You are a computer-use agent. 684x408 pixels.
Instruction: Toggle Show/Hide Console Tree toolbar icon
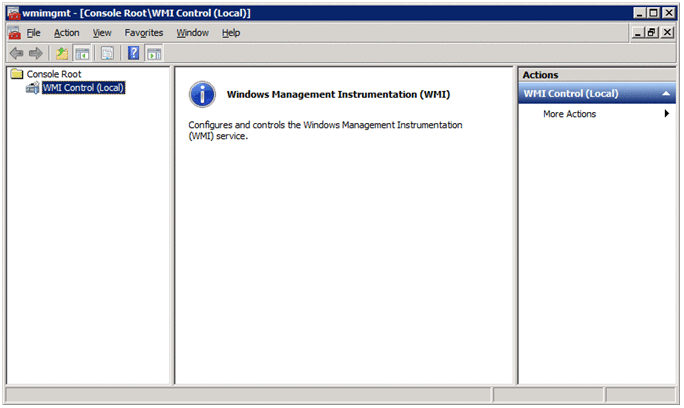click(x=82, y=53)
